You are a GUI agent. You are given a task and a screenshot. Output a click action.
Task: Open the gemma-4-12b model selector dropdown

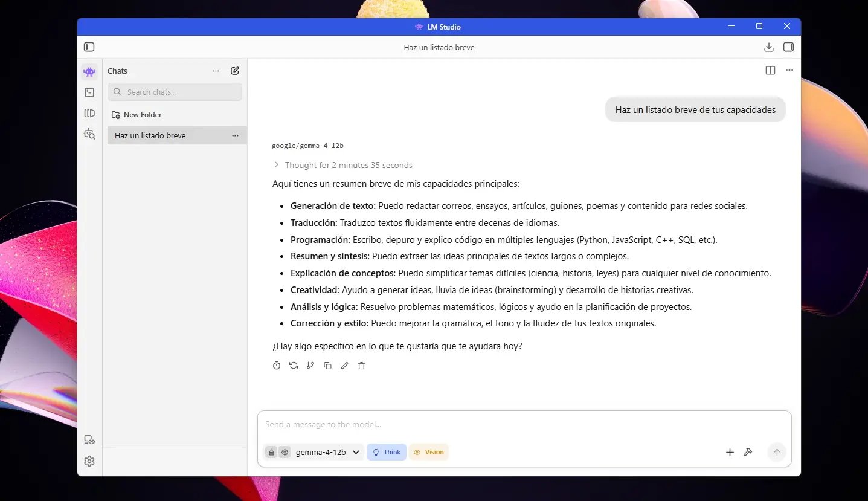(x=328, y=452)
